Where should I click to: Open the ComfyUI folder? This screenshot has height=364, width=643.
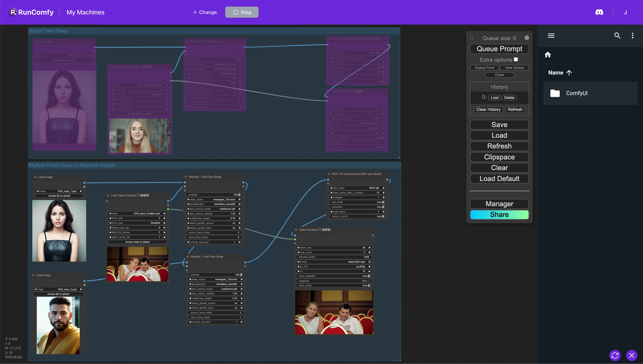click(576, 93)
